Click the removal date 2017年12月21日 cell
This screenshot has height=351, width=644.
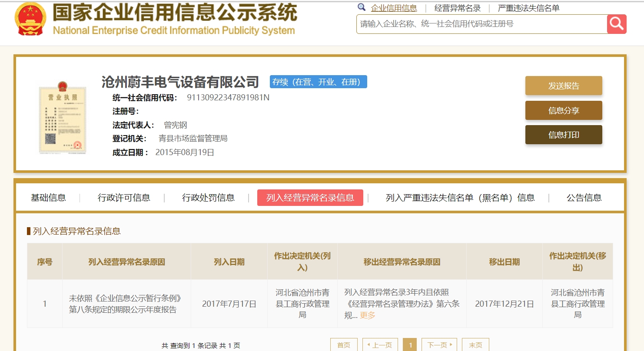[x=505, y=304]
